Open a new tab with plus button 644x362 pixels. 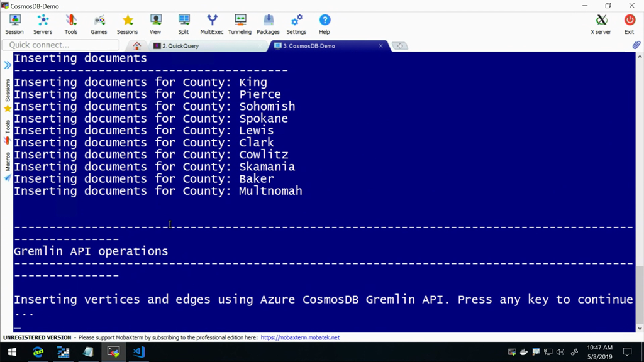[x=399, y=46]
